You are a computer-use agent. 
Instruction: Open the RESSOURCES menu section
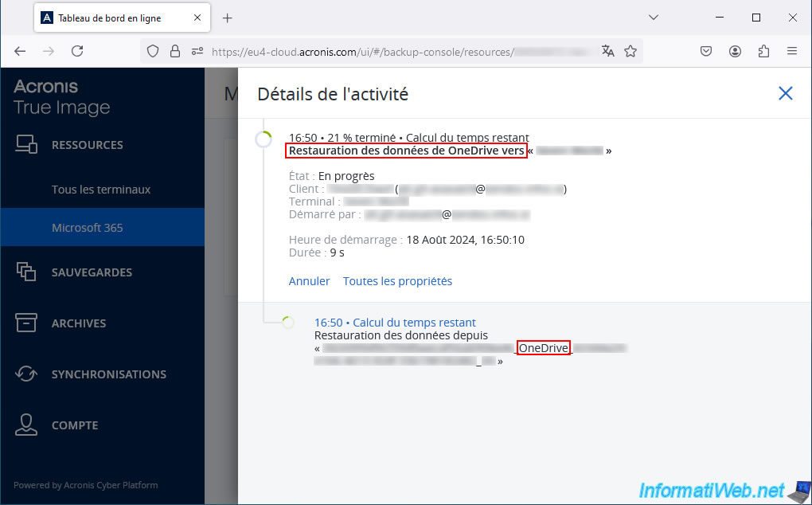click(x=87, y=145)
